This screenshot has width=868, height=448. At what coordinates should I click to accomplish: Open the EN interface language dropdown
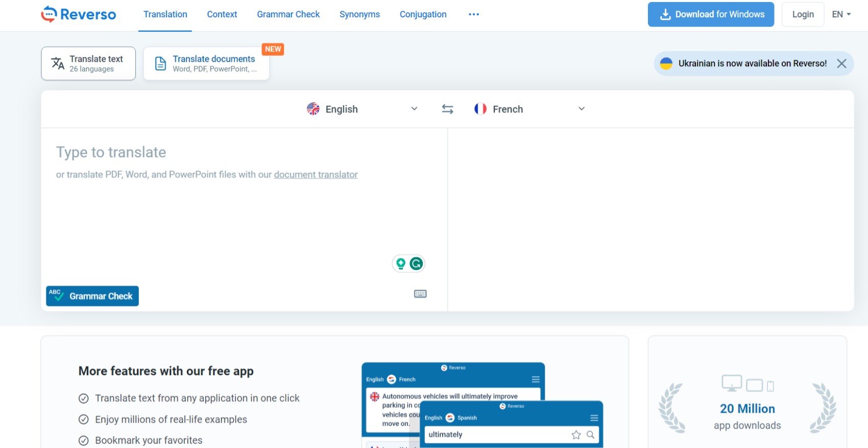(x=841, y=14)
